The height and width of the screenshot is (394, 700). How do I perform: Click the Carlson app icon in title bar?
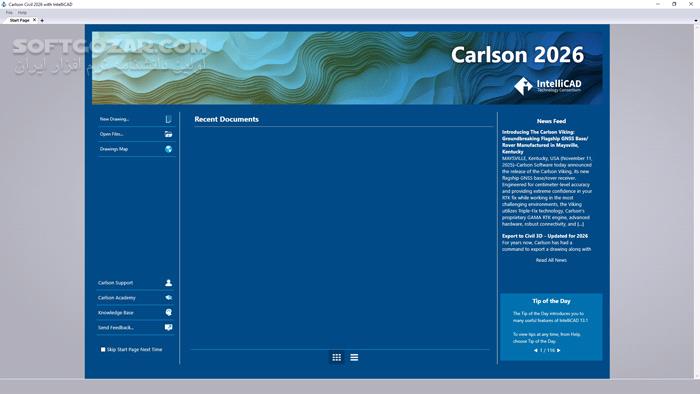pos(4,4)
